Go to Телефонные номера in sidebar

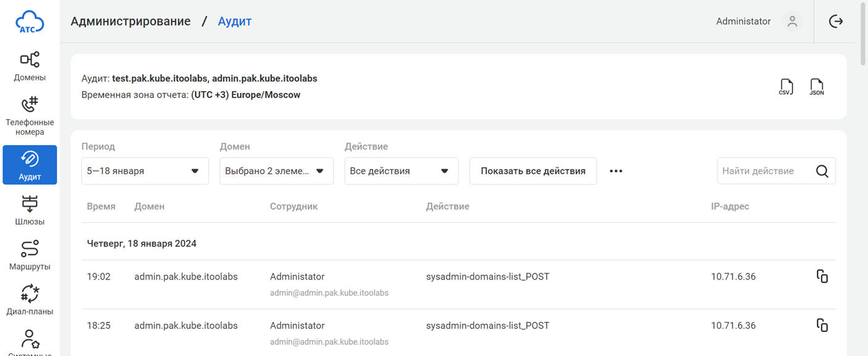(x=30, y=116)
